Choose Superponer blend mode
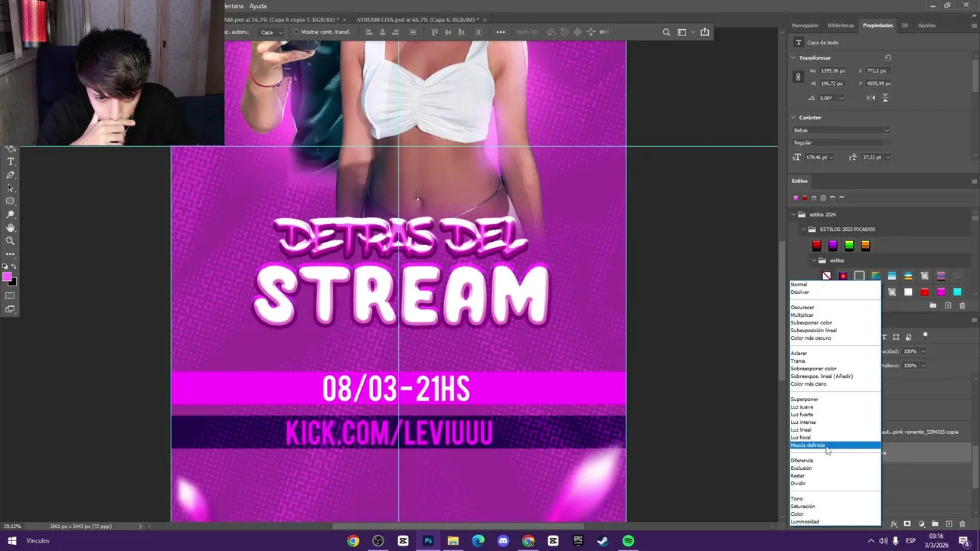Viewport: 980px width, 551px height. [x=835, y=399]
